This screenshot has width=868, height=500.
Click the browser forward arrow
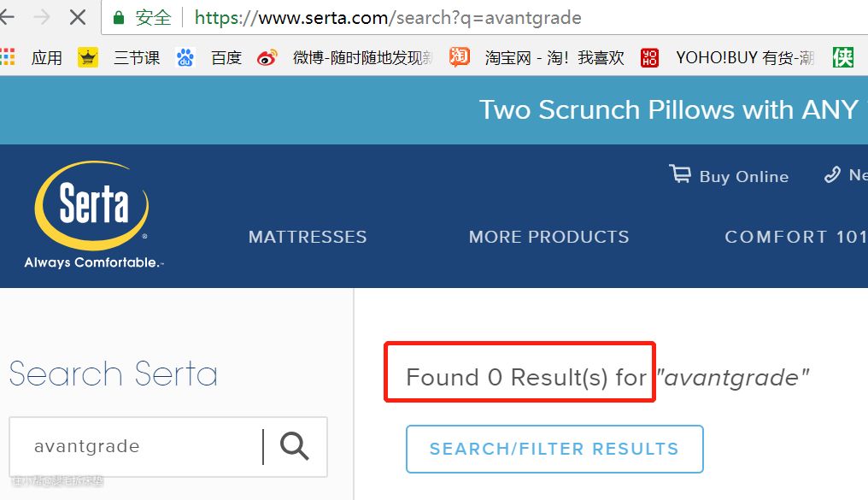pyautogui.click(x=39, y=17)
